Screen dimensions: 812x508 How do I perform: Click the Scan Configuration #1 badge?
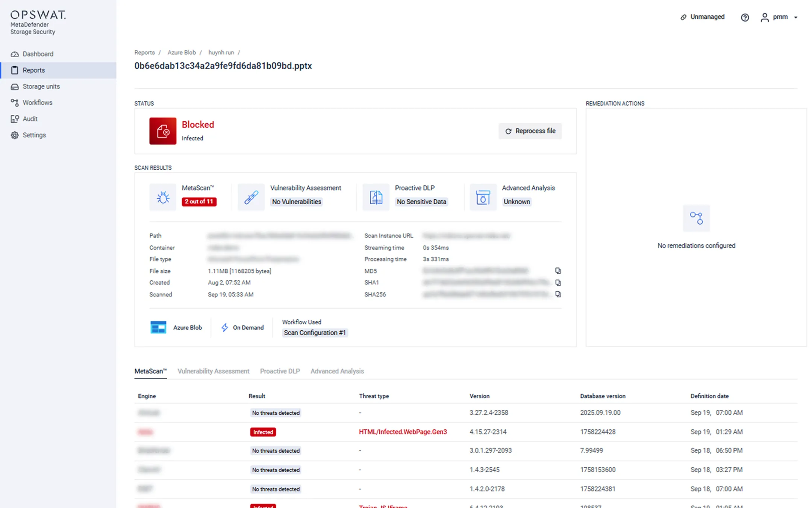(x=315, y=333)
